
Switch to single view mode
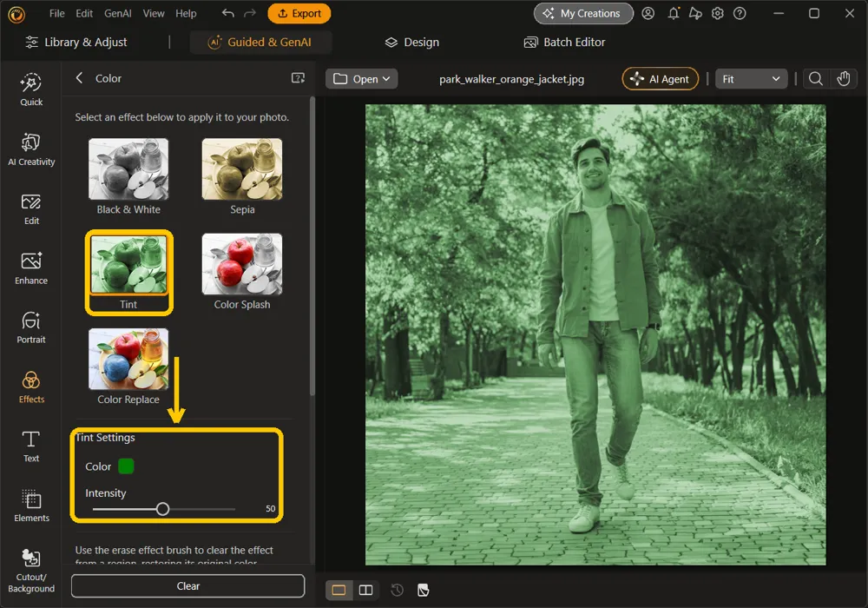(x=339, y=591)
